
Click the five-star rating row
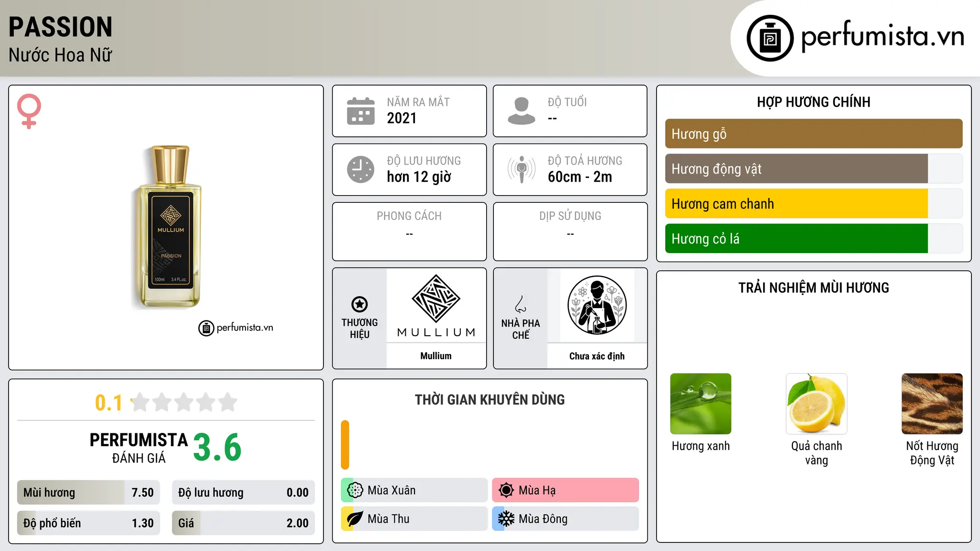184,402
